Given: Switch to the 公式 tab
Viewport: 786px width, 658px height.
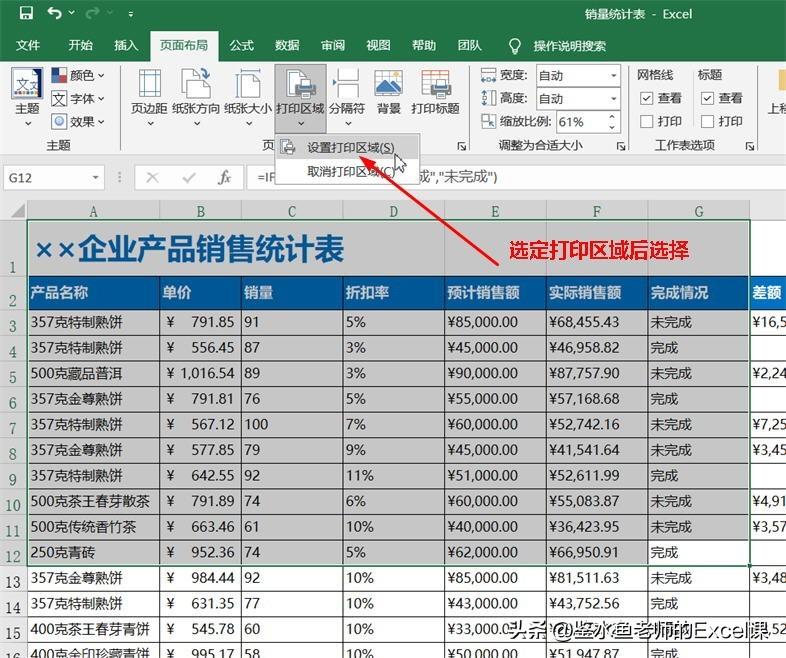Looking at the screenshot, I should coord(242,46).
